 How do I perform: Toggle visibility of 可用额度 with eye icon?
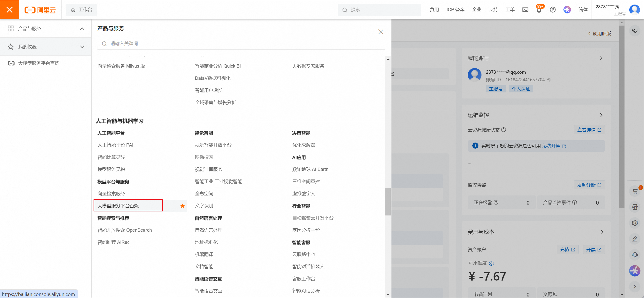pyautogui.click(x=491, y=264)
